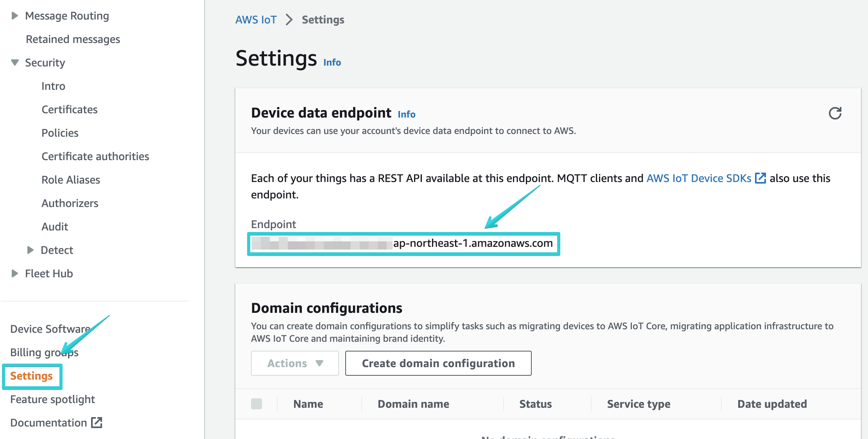Expand the Detect section
This screenshot has width=868, height=439.
coord(30,250)
